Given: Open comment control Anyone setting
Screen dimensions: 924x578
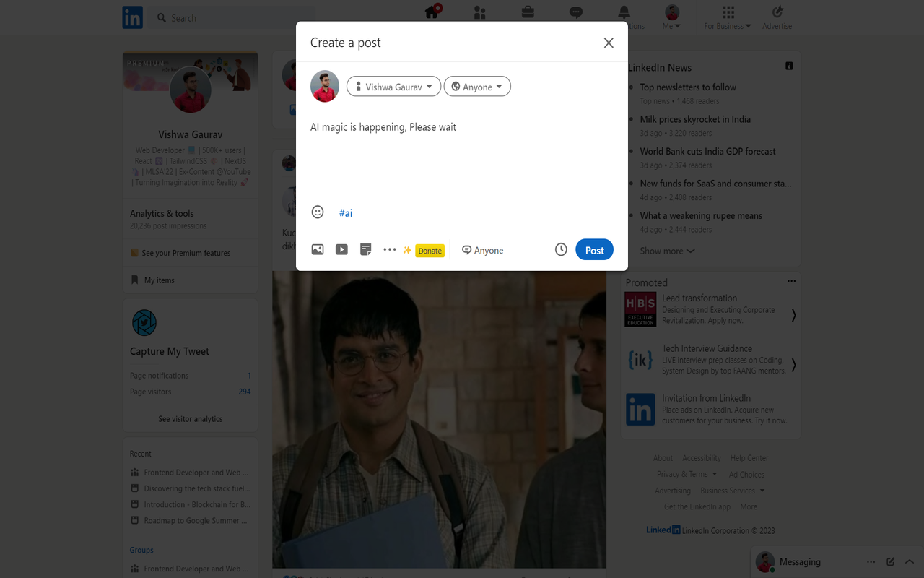Looking at the screenshot, I should pyautogui.click(x=483, y=250).
